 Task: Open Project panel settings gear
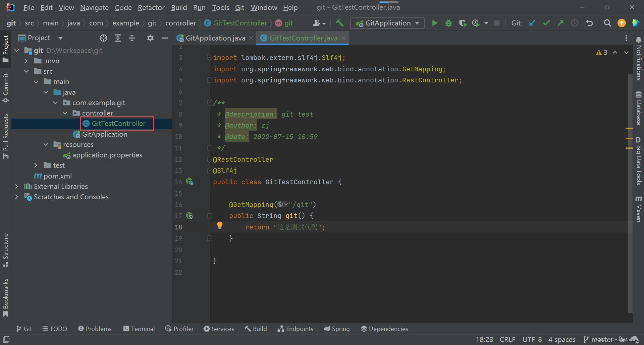150,38
